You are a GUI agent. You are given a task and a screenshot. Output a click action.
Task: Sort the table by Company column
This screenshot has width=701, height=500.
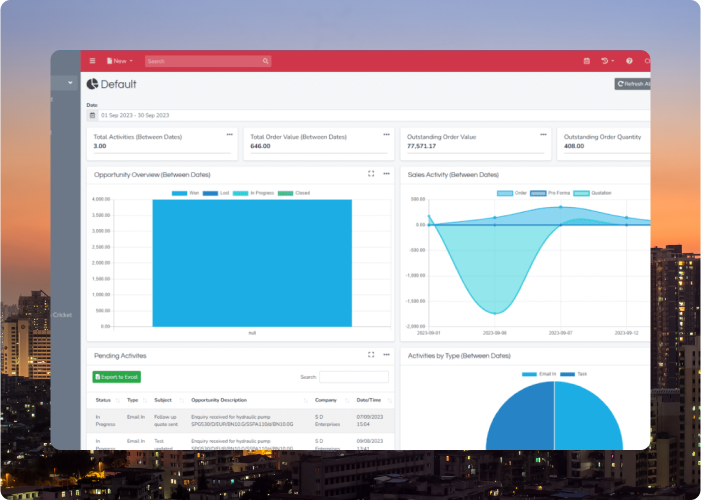332,400
